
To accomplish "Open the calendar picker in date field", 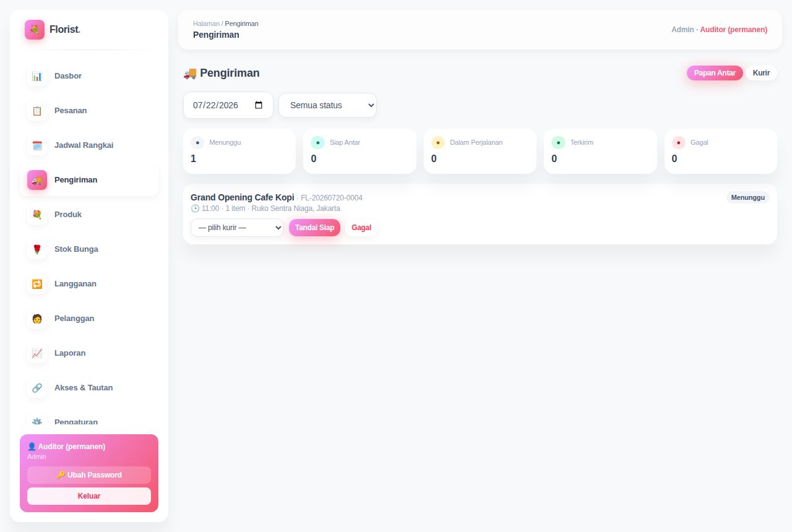I will (x=259, y=105).
